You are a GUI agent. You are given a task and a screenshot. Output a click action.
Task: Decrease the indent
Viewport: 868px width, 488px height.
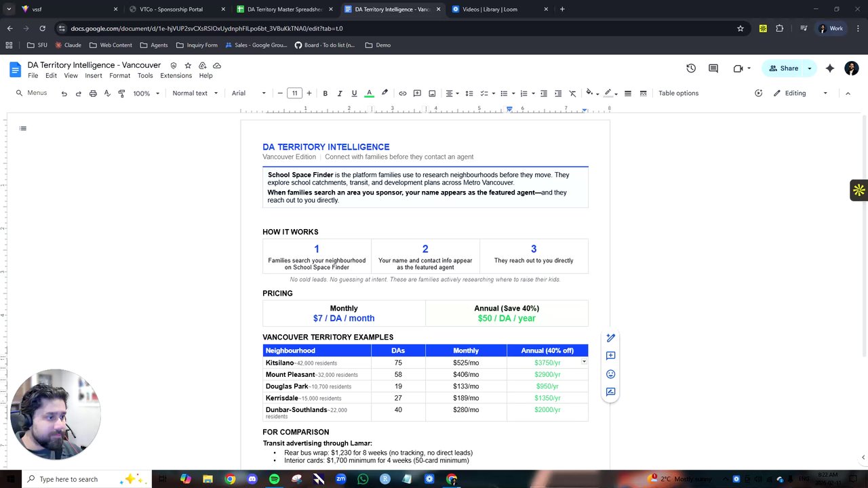click(543, 94)
